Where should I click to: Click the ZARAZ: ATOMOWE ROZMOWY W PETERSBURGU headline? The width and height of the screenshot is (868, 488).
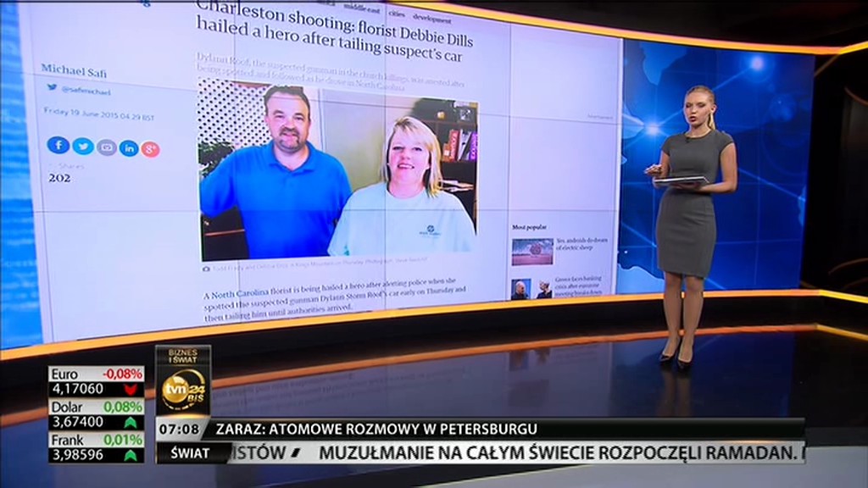[376, 430]
